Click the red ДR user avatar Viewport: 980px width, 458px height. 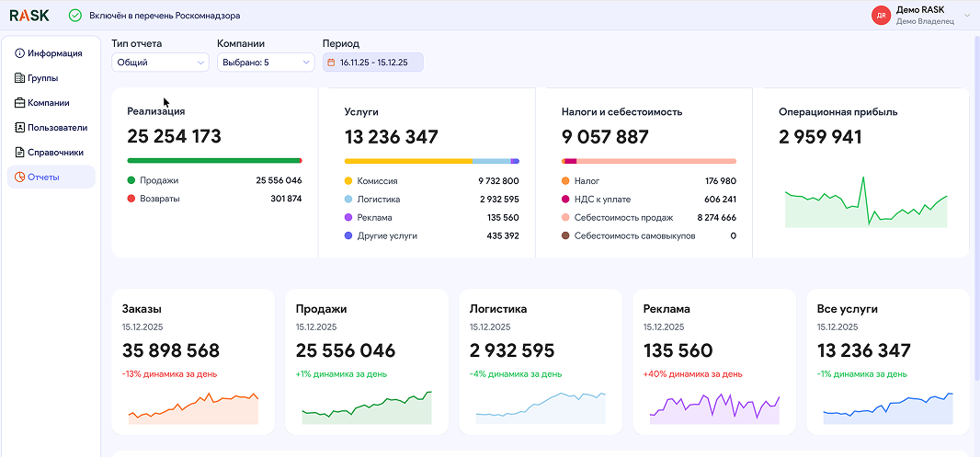881,16
